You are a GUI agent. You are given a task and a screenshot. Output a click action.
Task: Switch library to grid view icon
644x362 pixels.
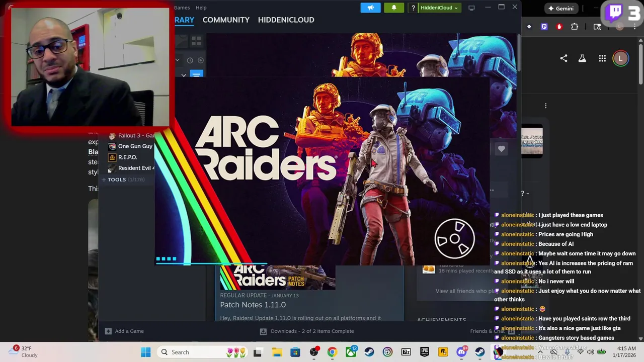(196, 41)
